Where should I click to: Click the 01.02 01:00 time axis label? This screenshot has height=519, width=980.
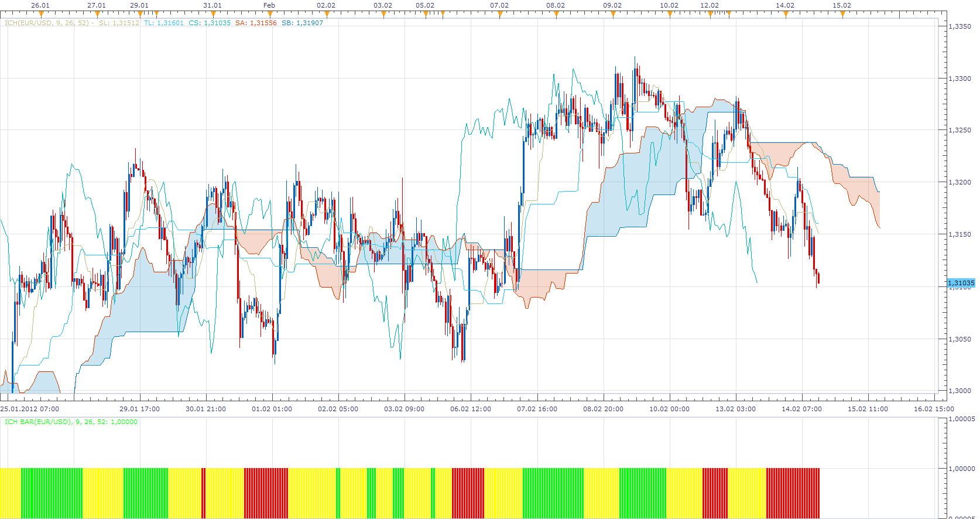[272, 409]
